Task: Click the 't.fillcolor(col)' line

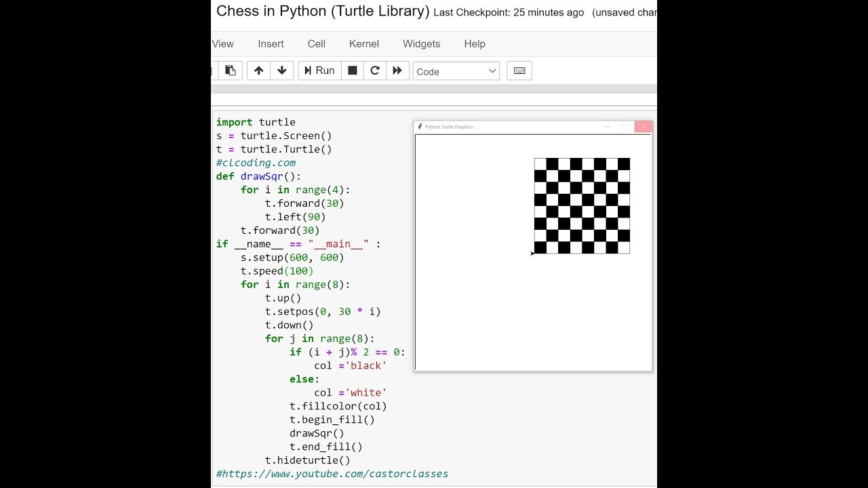Action: click(338, 407)
